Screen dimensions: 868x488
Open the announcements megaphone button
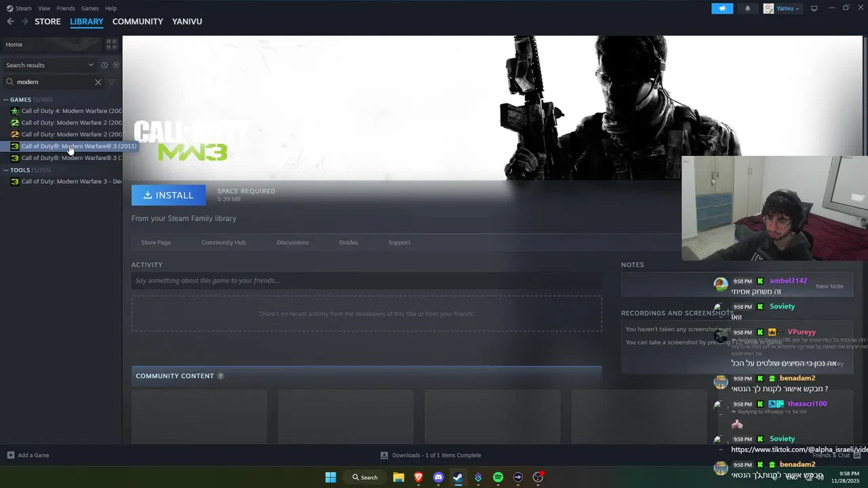tap(722, 8)
